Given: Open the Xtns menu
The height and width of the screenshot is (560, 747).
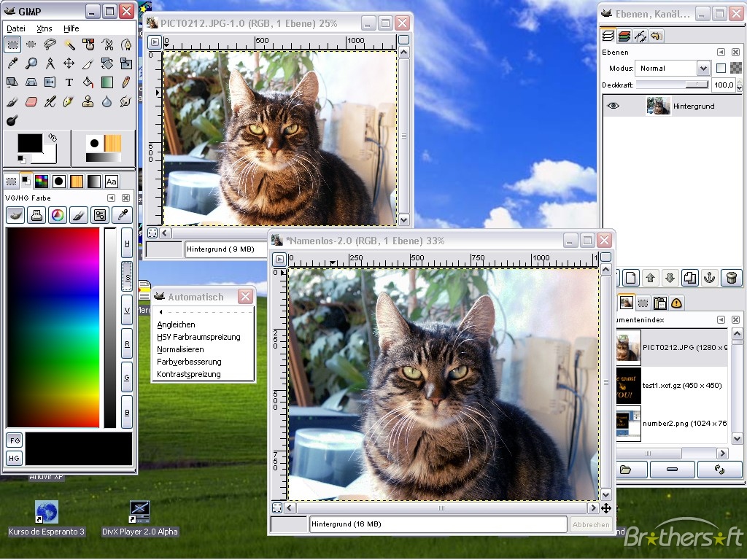Looking at the screenshot, I should tap(44, 28).
